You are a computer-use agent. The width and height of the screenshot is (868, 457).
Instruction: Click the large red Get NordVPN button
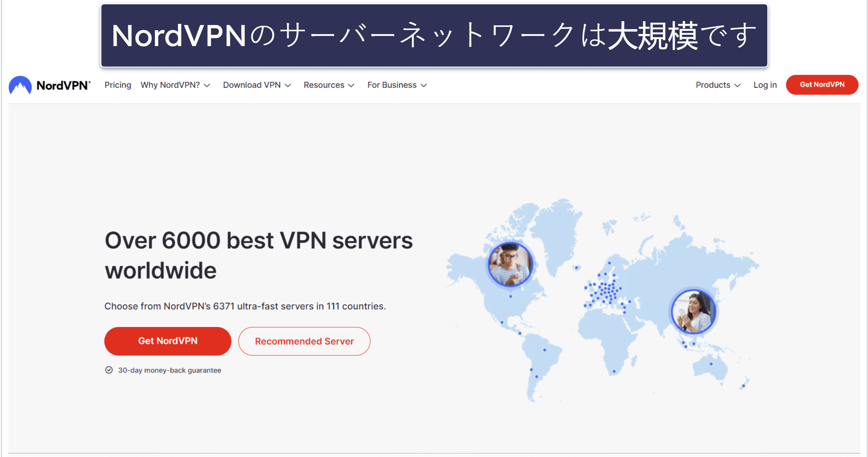(168, 341)
